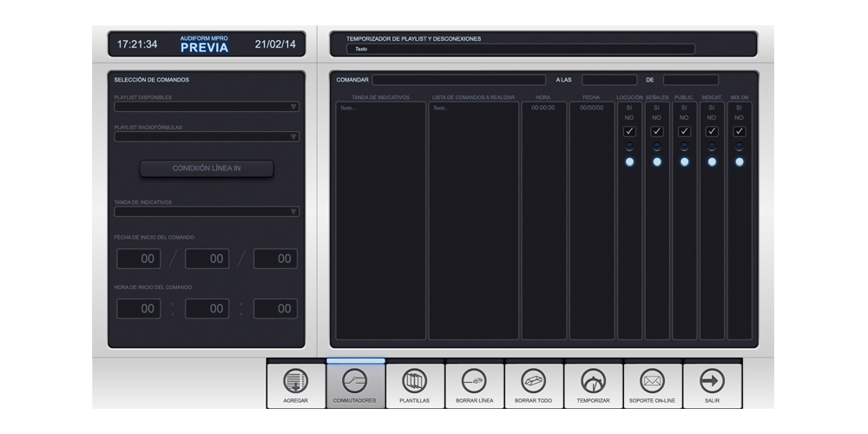Expand the PLAYLIST DISPONIBLES dropdown
The image size is (868, 434).
pos(207,107)
